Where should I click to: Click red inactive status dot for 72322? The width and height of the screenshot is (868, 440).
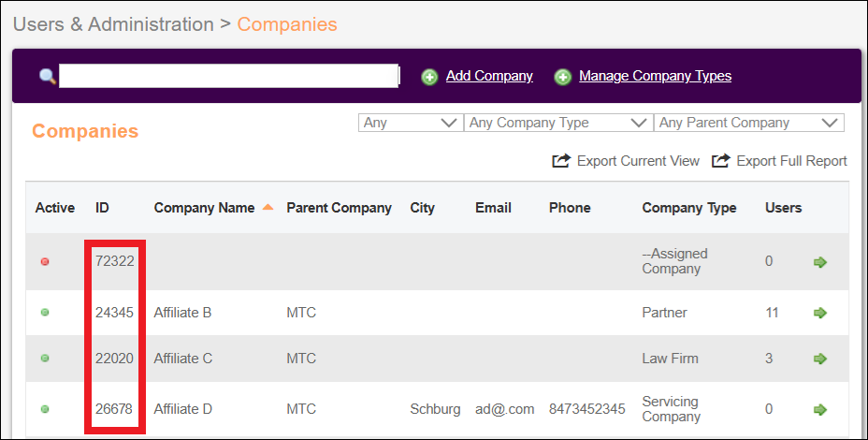coord(45,261)
